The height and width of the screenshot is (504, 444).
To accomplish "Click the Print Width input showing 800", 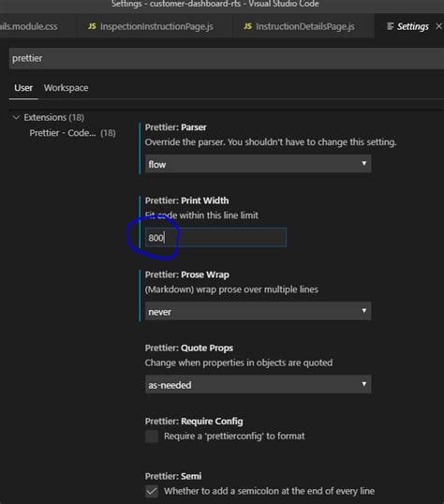I will [x=215, y=237].
